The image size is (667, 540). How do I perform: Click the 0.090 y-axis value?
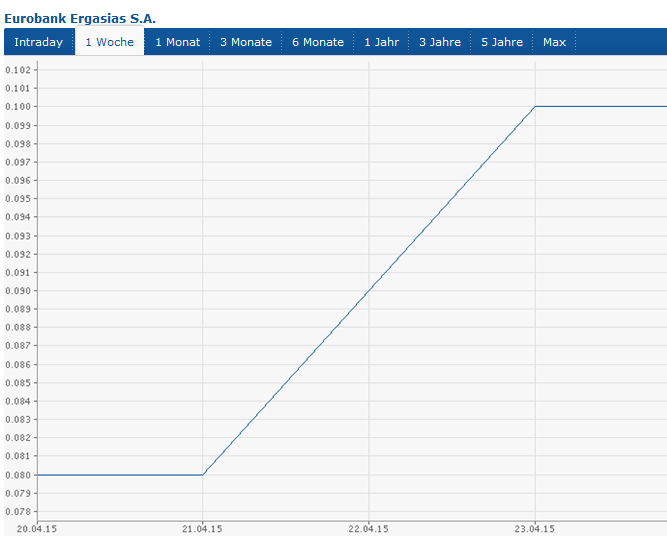(18, 291)
